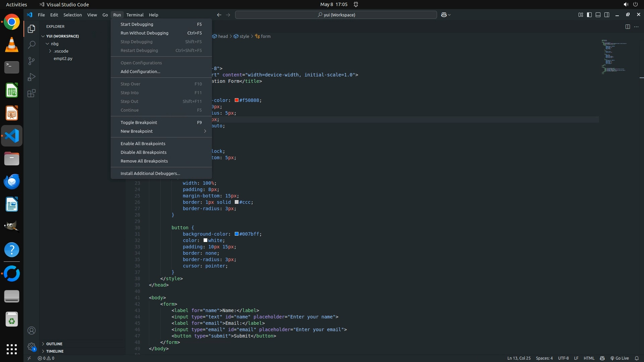Viewport: 644px width, 362px height.
Task: Click the Split Editor Right icon
Action: [628, 27]
